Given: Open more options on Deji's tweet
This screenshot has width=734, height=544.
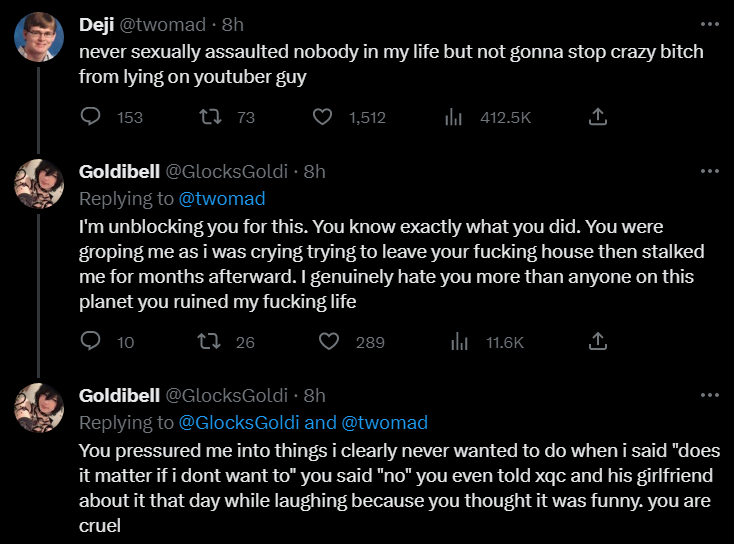Looking at the screenshot, I should pos(709,24).
